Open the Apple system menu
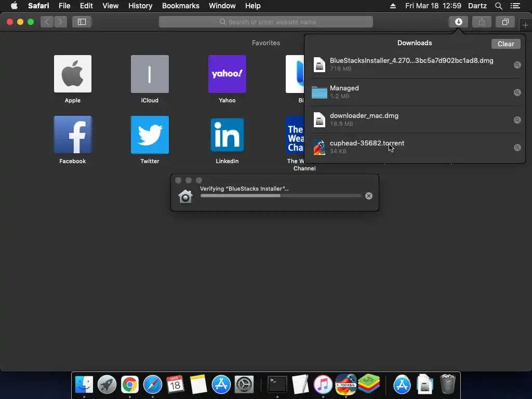The height and width of the screenshot is (399, 532). pyautogui.click(x=14, y=6)
